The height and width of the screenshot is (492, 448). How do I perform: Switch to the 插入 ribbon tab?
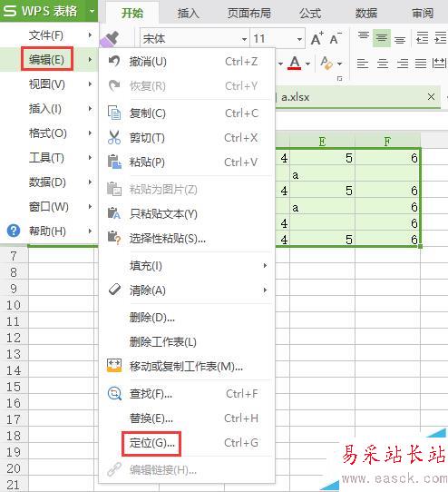188,14
